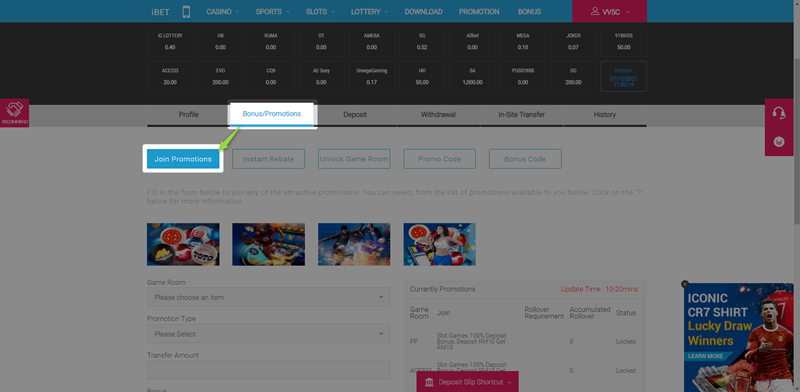The width and height of the screenshot is (800, 392).
Task: Select the PUSSY888 wallet cell
Action: click(x=523, y=77)
